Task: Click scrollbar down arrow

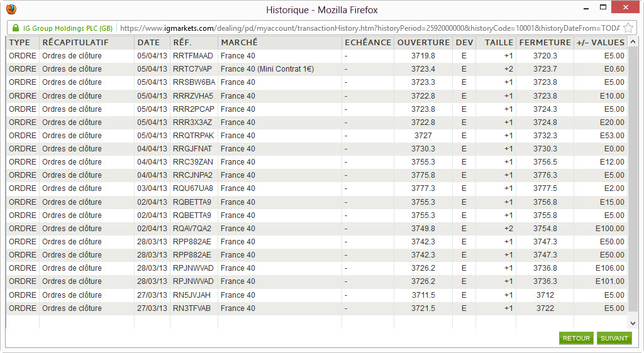Action: point(633,323)
